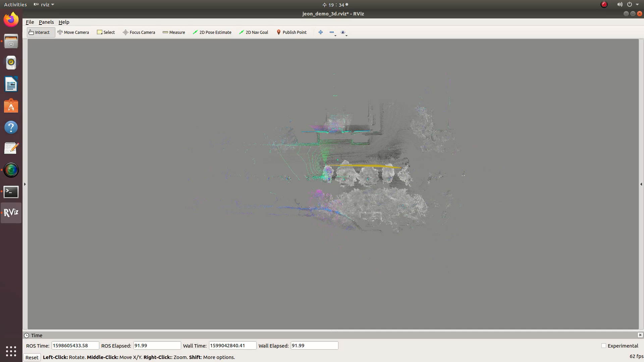Image resolution: width=644 pixels, height=362 pixels.
Task: Enable the Focus Camera tool
Action: coord(139,32)
